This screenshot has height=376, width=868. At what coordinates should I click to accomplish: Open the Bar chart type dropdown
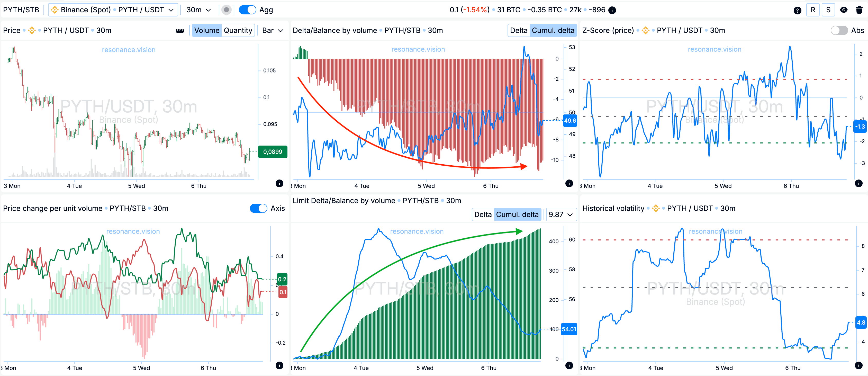[x=273, y=31]
